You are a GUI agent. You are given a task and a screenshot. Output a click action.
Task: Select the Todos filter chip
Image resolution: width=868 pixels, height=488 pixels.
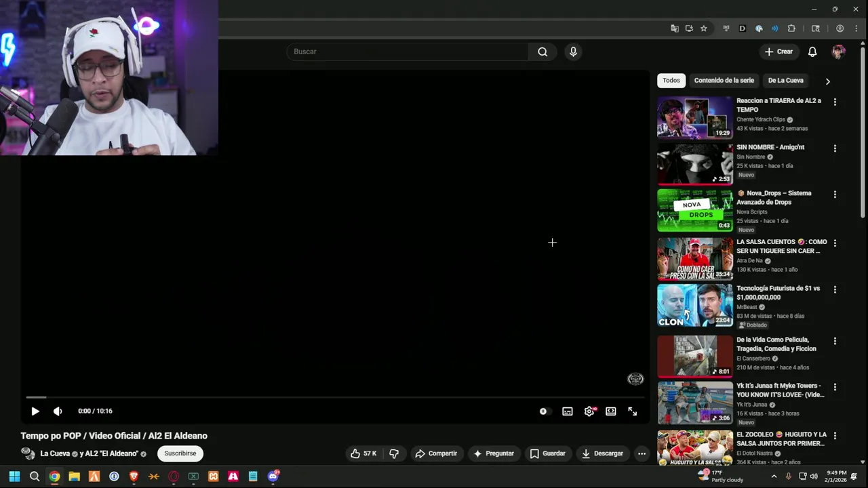(671, 81)
